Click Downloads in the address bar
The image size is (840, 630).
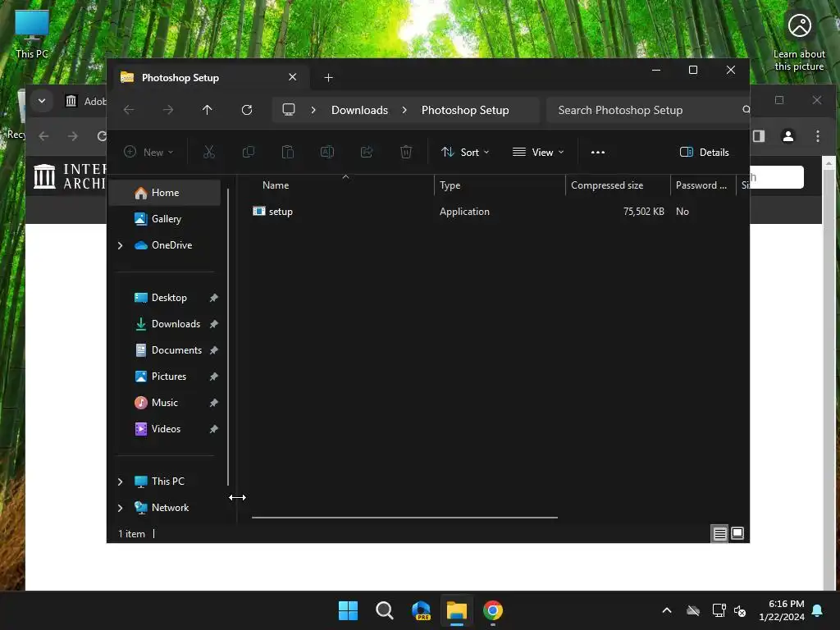[359, 110]
